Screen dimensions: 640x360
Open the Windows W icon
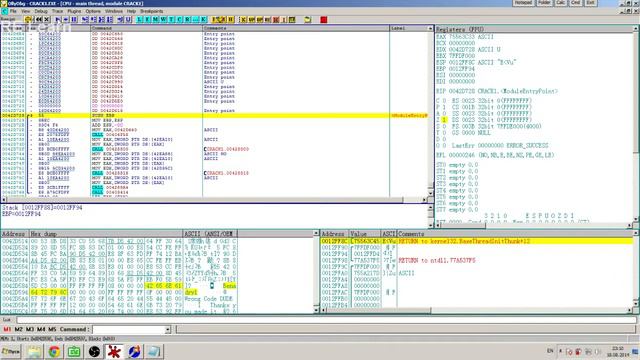point(163,19)
